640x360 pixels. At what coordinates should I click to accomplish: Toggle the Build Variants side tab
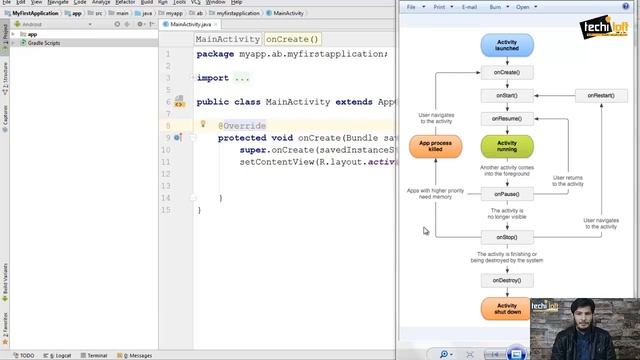coord(5,282)
